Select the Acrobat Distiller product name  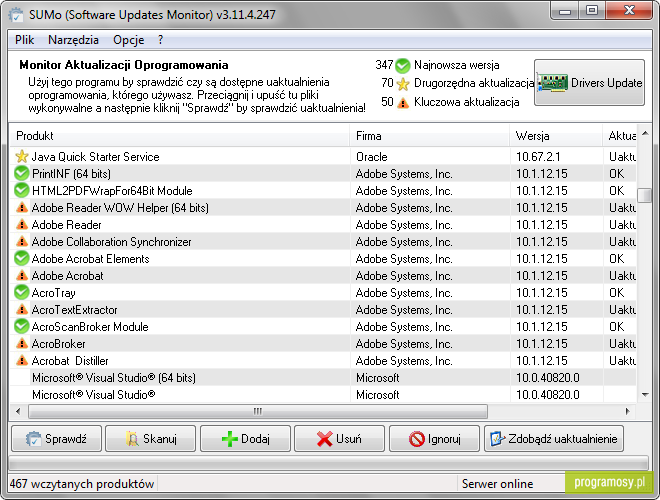pyautogui.click(x=70, y=361)
